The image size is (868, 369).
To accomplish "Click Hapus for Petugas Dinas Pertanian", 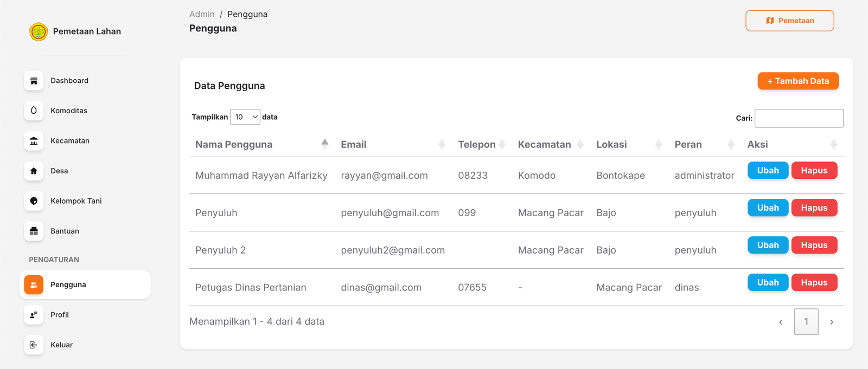I will tap(814, 282).
